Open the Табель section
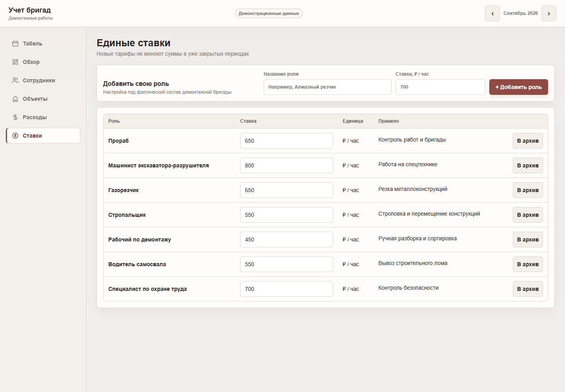The width and height of the screenshot is (565, 392). pos(43,44)
